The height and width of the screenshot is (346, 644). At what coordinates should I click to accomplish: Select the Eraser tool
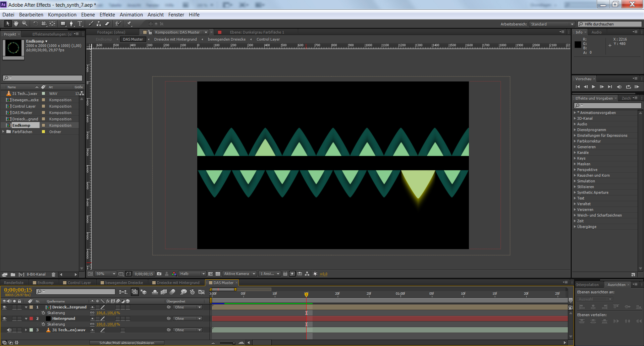tap(107, 24)
